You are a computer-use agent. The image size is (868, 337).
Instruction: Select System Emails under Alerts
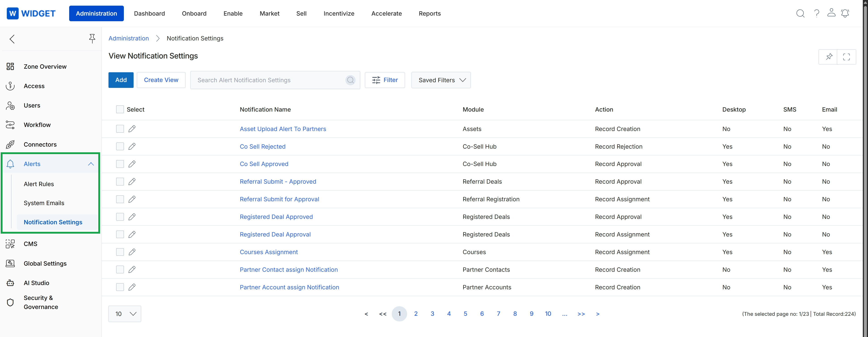point(44,203)
